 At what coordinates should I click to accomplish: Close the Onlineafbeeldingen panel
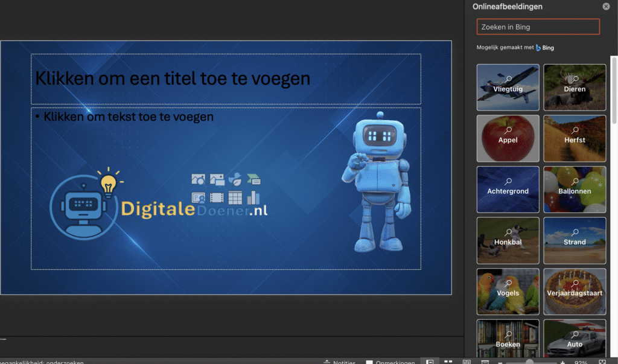click(606, 7)
